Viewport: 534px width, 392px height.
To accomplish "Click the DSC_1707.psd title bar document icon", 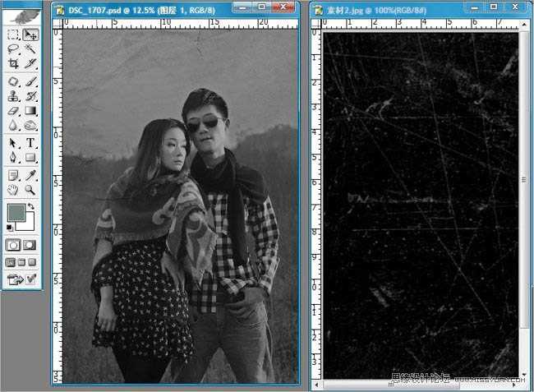I will click(x=61, y=11).
